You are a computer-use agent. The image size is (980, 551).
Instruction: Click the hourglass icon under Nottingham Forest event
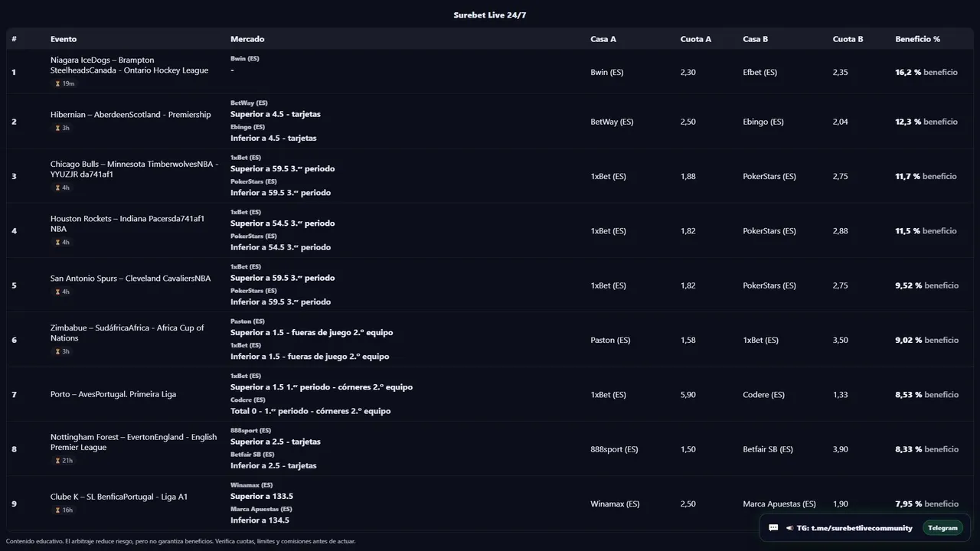tap(57, 461)
